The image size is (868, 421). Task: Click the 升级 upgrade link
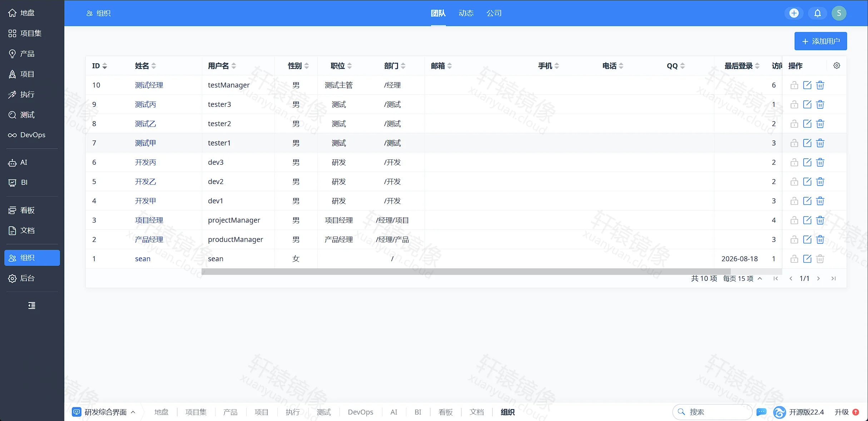click(847, 412)
